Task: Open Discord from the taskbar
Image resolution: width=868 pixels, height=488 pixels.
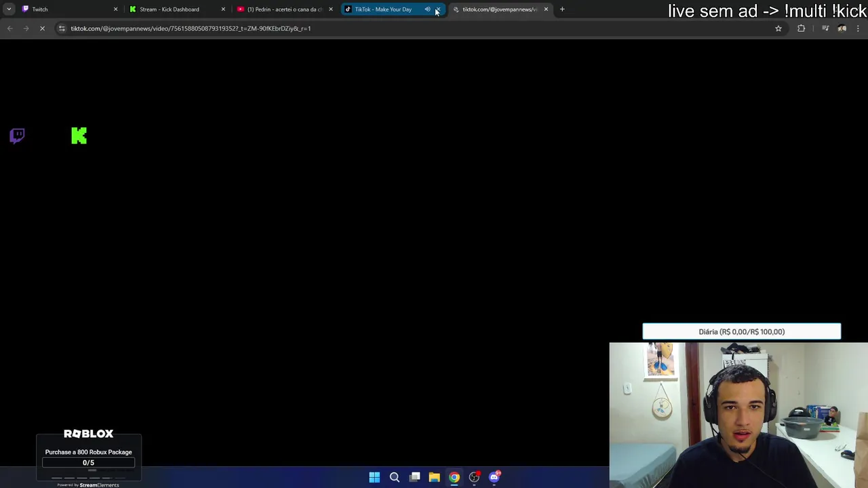Action: [x=494, y=477]
